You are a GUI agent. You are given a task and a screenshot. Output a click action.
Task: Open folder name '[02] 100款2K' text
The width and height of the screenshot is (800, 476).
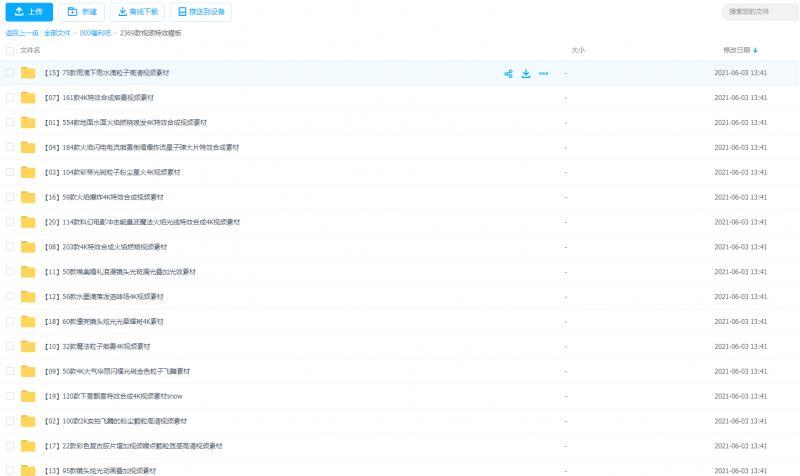coord(115,421)
